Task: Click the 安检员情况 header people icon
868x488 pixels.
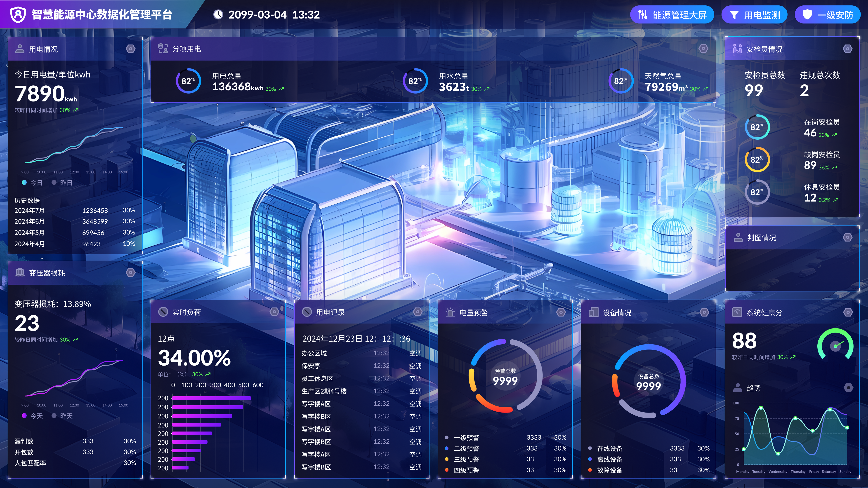Action: point(737,49)
